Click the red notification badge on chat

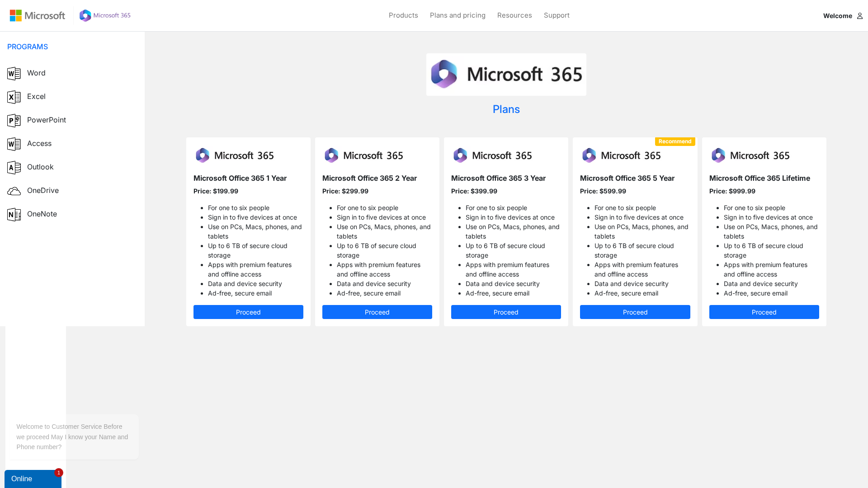click(x=59, y=473)
